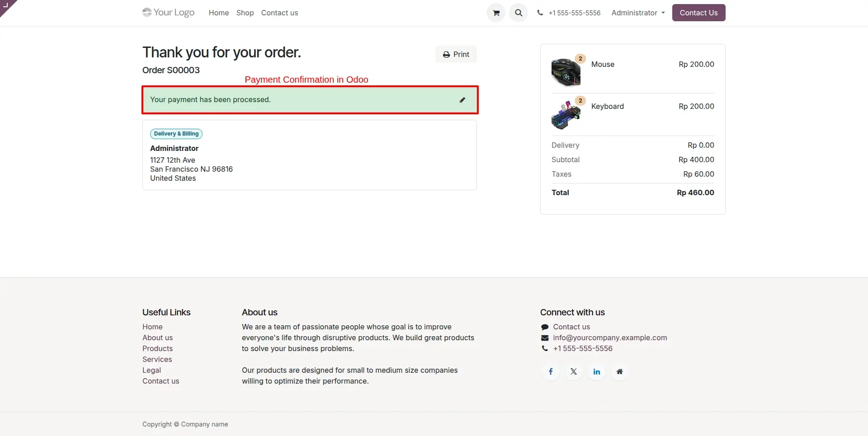
Task: Open Contact us in Useful Links
Action: click(x=160, y=381)
